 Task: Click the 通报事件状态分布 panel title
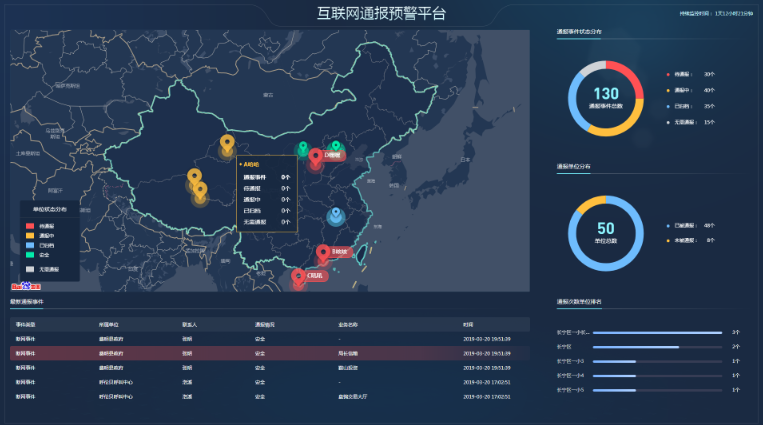pos(579,32)
